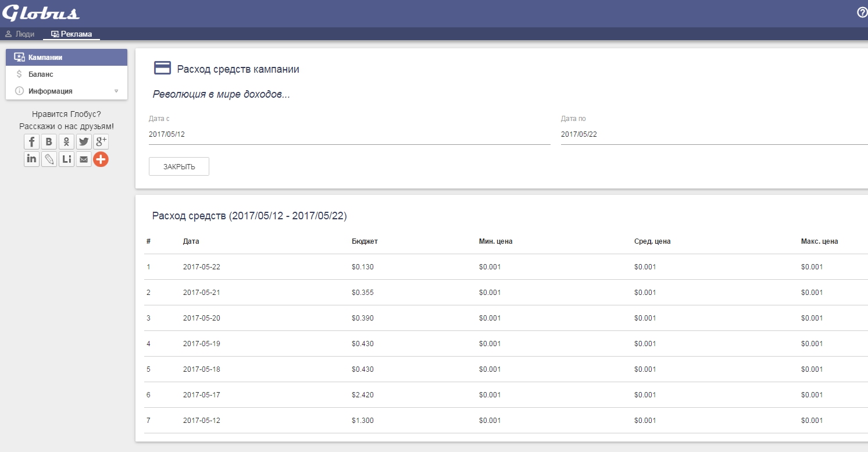This screenshot has height=452, width=868.
Task: Open more sharing options plus icon
Action: pyautogui.click(x=101, y=159)
